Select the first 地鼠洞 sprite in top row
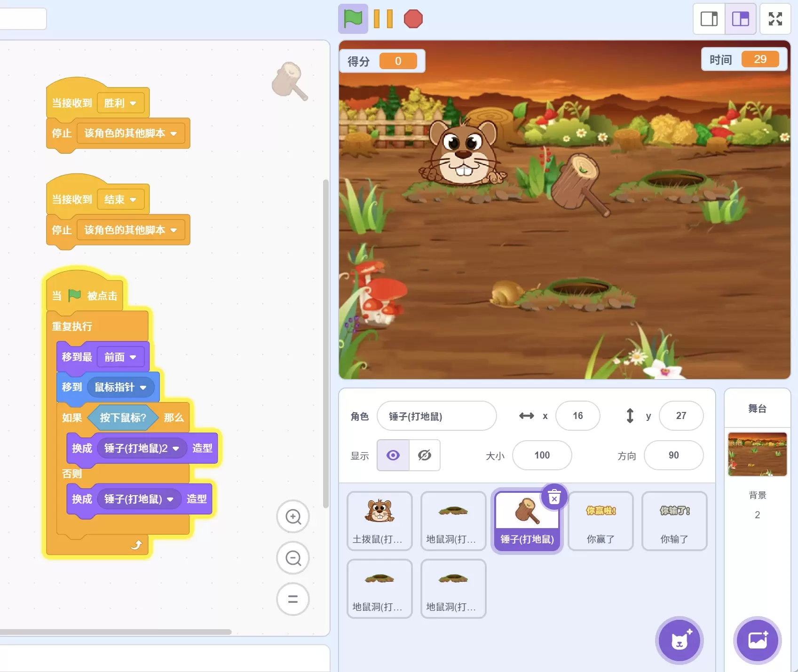The width and height of the screenshot is (798, 672). [x=453, y=521]
